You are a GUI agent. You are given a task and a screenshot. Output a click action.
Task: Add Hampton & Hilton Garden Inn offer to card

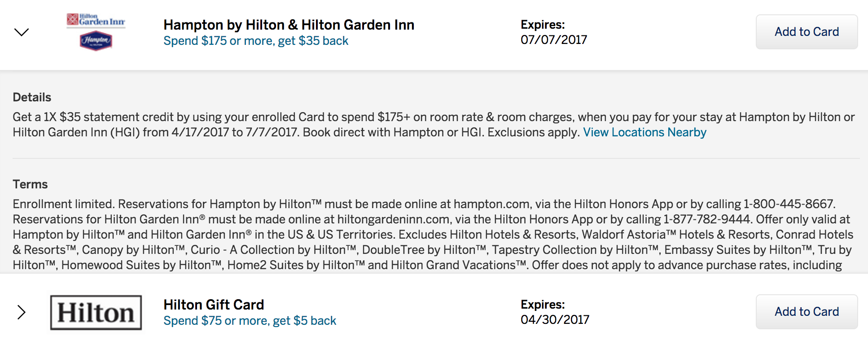(x=807, y=32)
